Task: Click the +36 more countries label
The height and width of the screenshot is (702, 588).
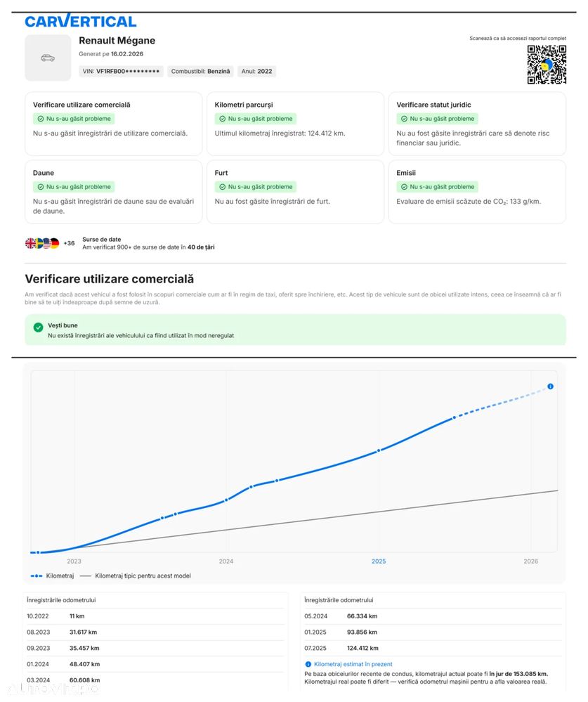Action: (69, 243)
